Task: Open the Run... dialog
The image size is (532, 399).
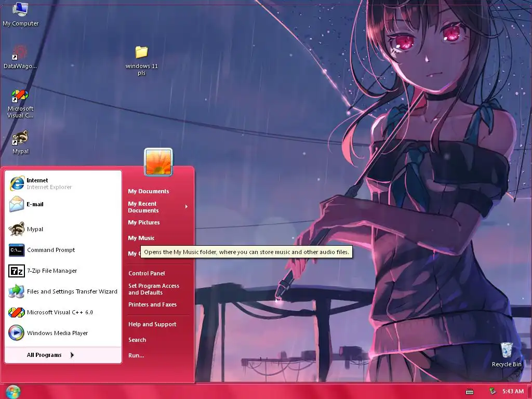Action: tap(136, 355)
